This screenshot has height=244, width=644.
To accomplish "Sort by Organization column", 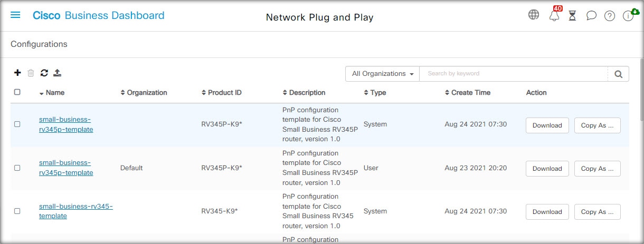I will 144,93.
